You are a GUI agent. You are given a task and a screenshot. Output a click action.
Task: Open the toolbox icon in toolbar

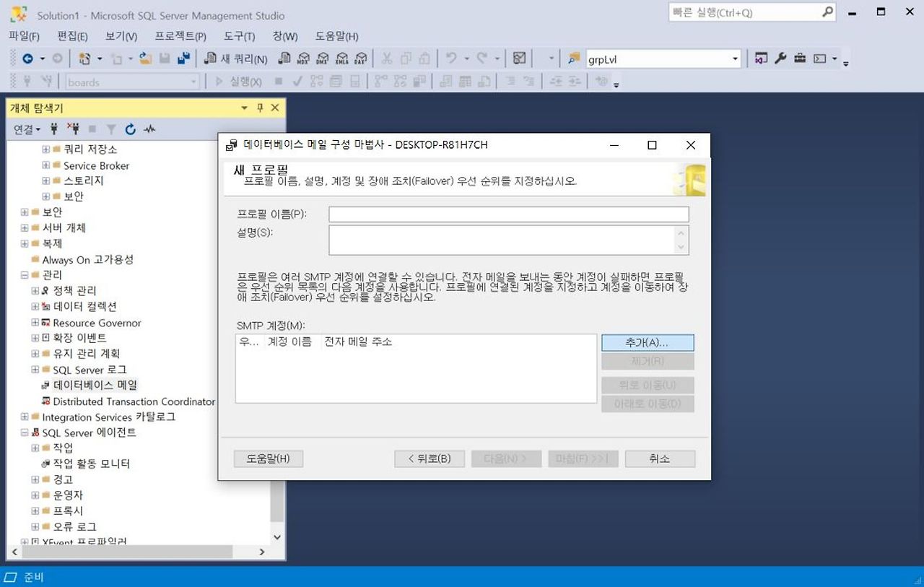(800, 58)
